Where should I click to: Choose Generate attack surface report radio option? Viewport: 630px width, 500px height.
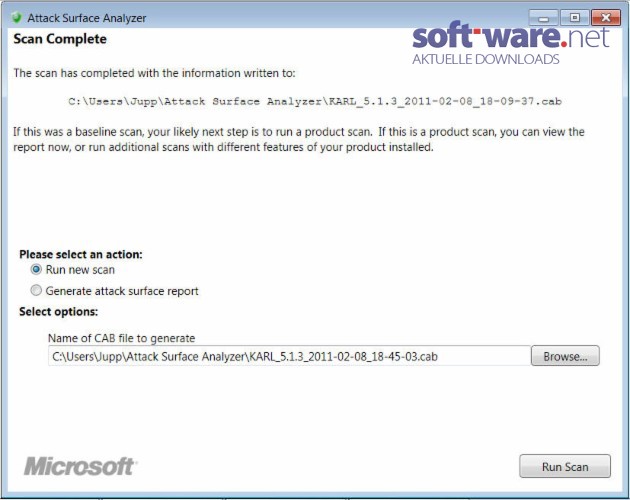coord(36,290)
